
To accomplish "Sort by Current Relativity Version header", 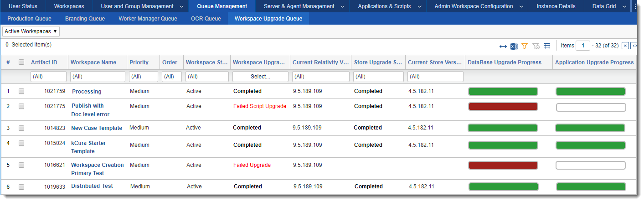I will (321, 62).
